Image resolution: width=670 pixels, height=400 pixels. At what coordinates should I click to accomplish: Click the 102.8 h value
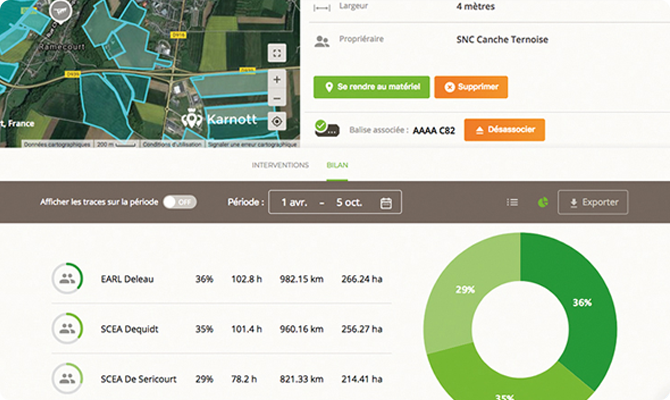[247, 279]
